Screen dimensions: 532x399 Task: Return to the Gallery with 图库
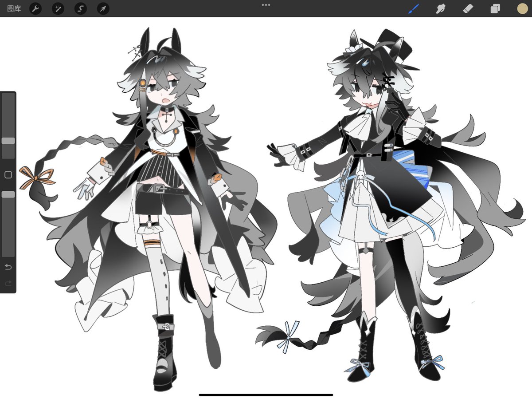[x=14, y=8]
